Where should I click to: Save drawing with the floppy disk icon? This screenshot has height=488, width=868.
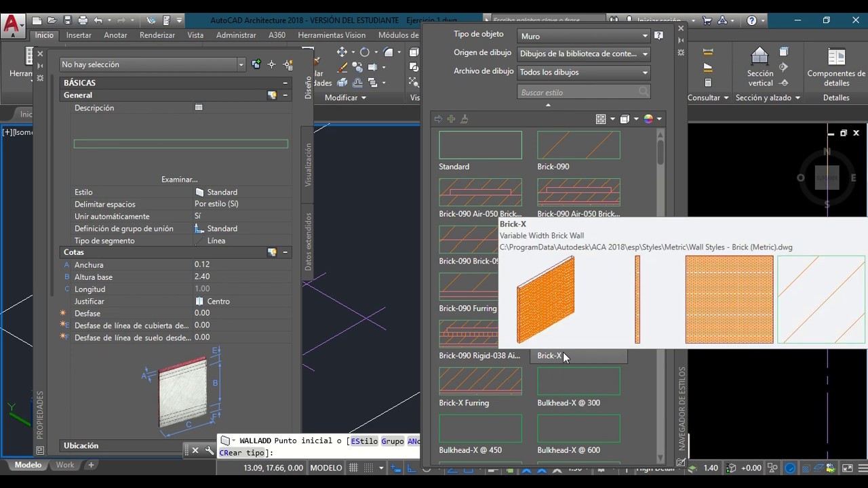coord(67,21)
